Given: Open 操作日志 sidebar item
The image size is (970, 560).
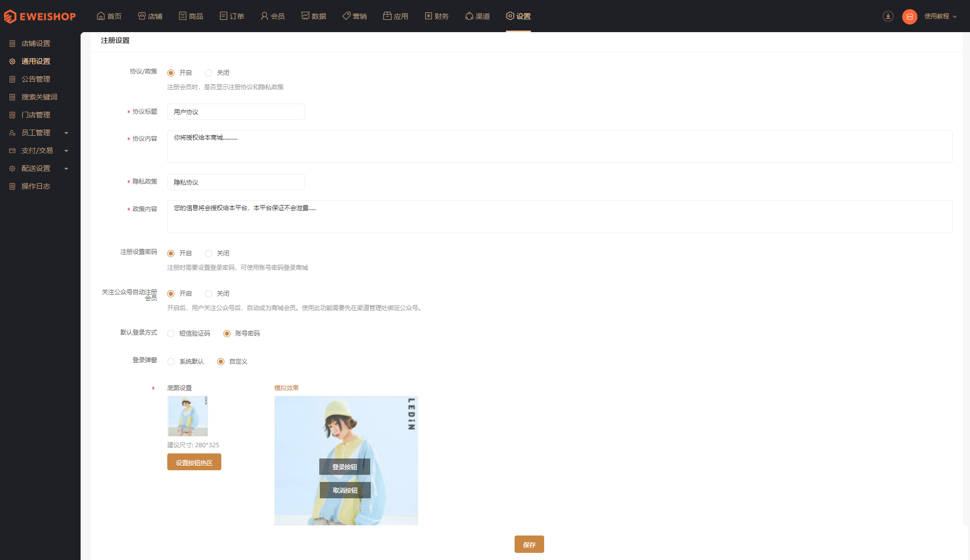Looking at the screenshot, I should pyautogui.click(x=36, y=186).
